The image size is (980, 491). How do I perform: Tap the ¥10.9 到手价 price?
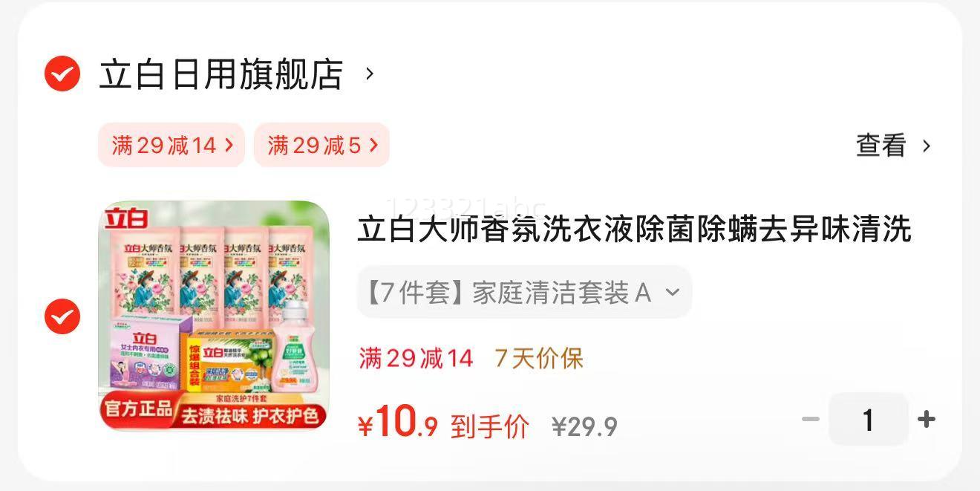pos(443,424)
